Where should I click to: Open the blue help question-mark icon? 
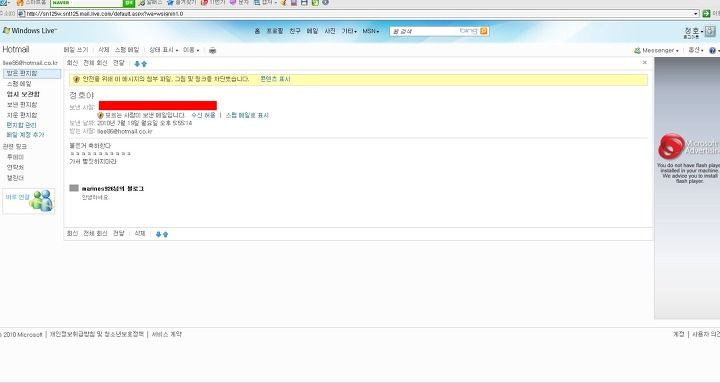click(x=712, y=50)
